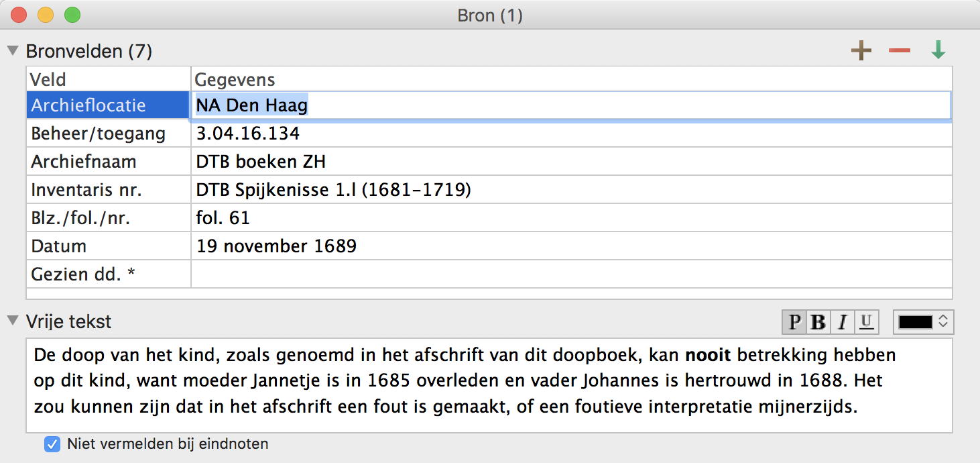
Task: Collapse the Bronvelden section triangle
Action: (x=12, y=51)
